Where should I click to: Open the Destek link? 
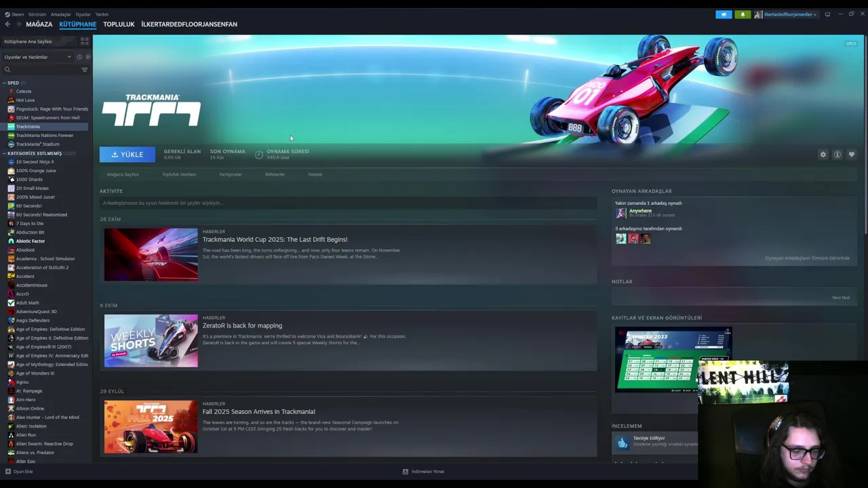tap(315, 174)
